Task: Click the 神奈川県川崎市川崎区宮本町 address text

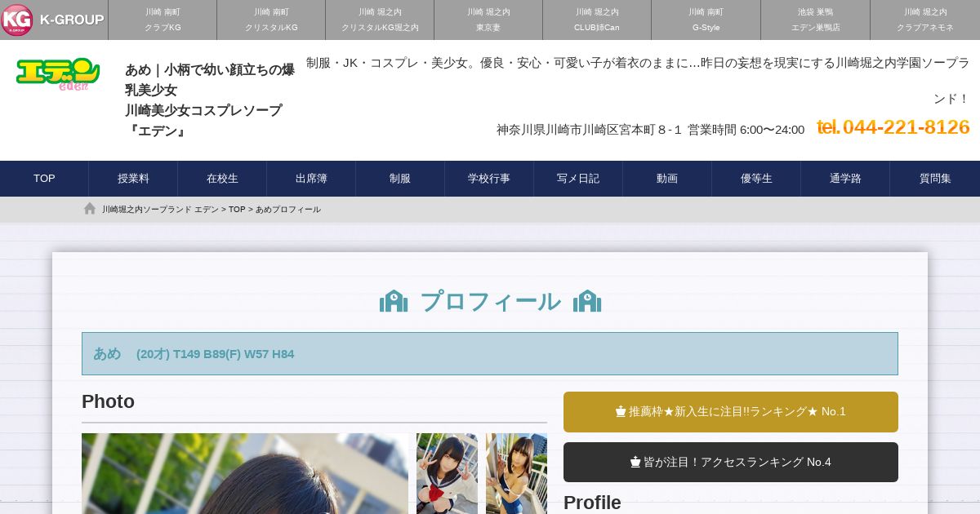Action: pos(589,129)
